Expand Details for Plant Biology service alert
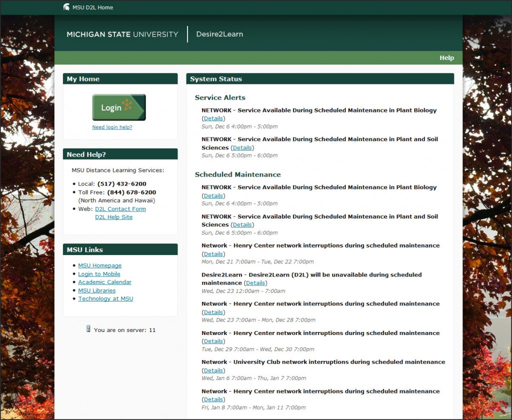 pos(213,118)
